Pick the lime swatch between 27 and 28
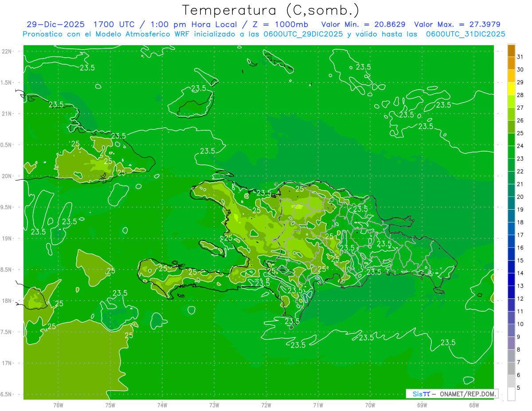 (511, 102)
